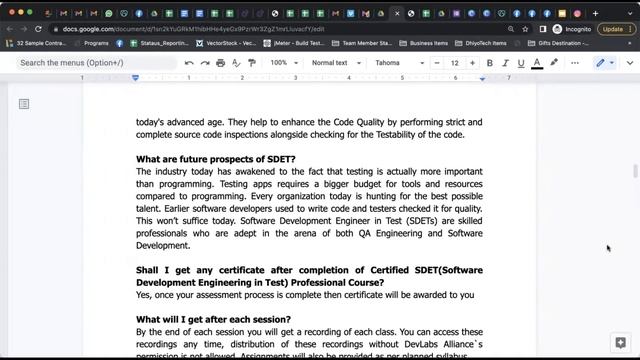This screenshot has width=640, height=360.
Task: Switch to the last red-circle tab
Action: click(x=577, y=13)
